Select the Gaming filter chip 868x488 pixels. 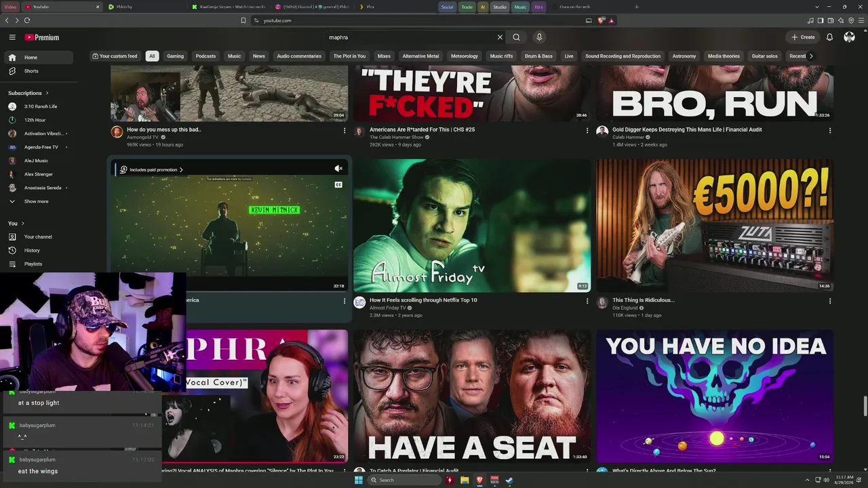point(176,56)
